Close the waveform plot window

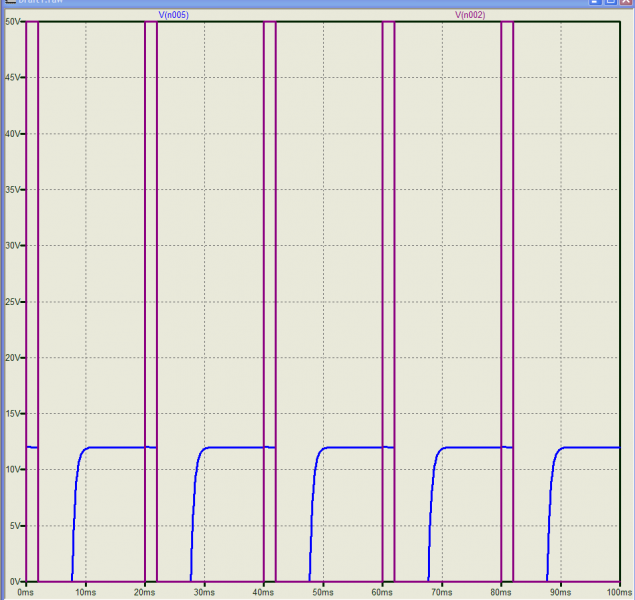[x=625, y=3]
